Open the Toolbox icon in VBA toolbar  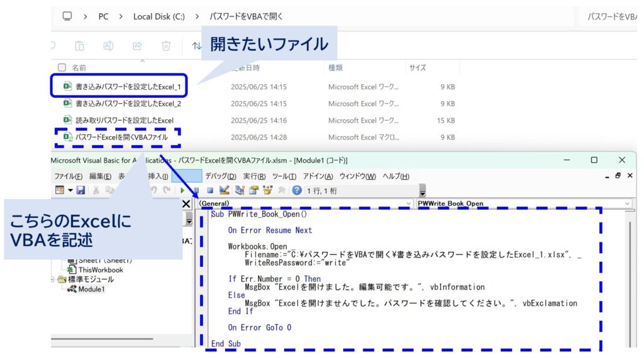tap(282, 190)
